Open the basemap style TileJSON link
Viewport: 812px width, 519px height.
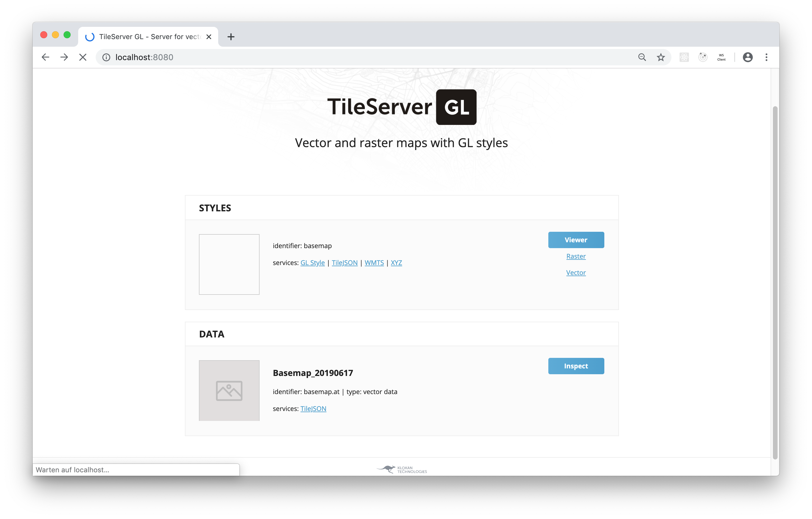(345, 262)
